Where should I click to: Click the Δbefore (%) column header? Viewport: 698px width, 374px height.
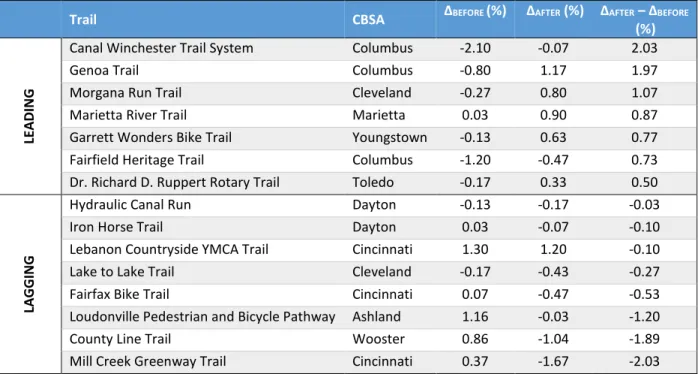coord(475,12)
